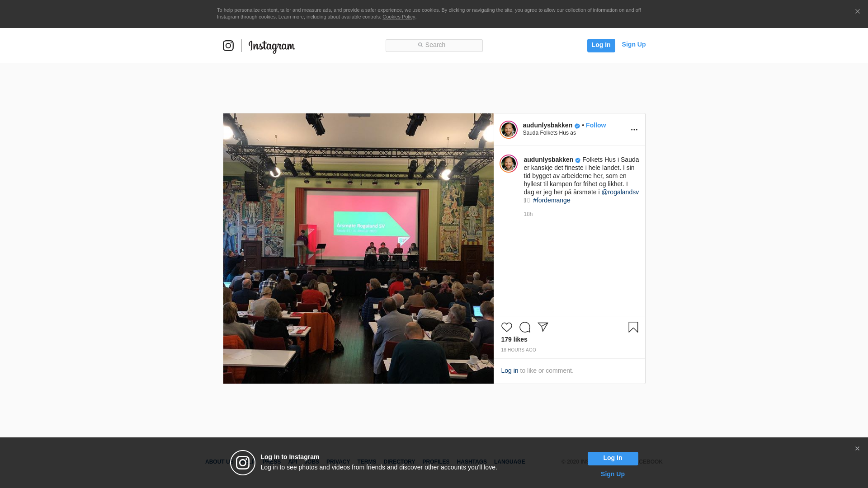Click into the Search field
This screenshot has height=488, width=868.
(434, 45)
